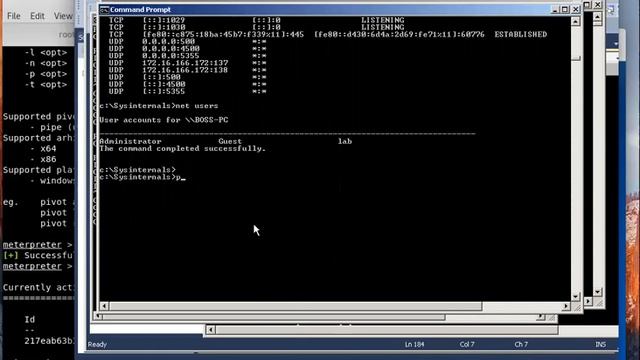This screenshot has width=640, height=360.
Task: Click the current prompt line ending in 'p'
Action: tap(142, 177)
